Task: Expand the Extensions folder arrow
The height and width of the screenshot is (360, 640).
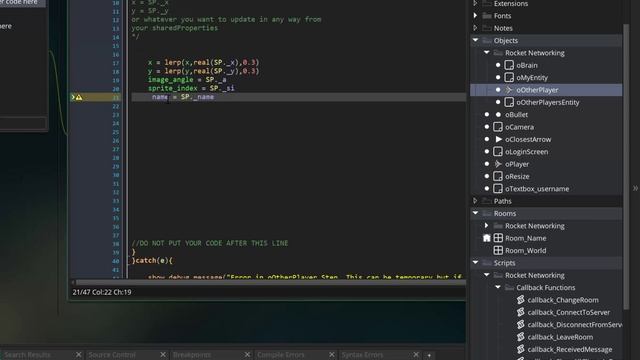Action: point(476,3)
